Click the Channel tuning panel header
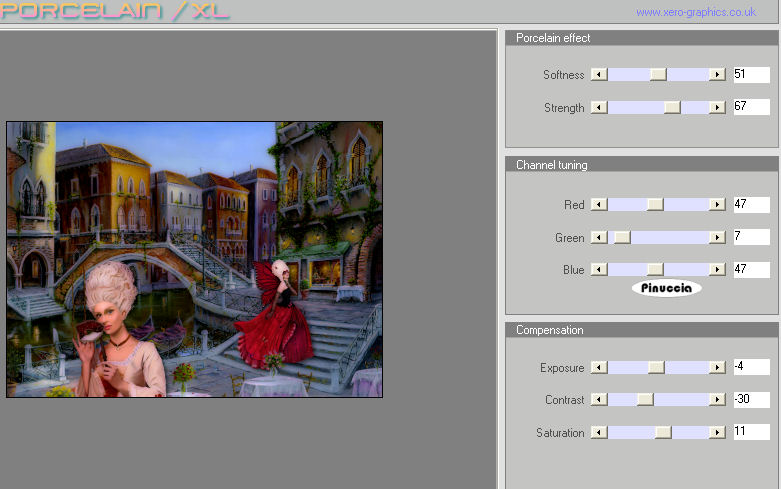The height and width of the screenshot is (489, 781). coord(642,165)
